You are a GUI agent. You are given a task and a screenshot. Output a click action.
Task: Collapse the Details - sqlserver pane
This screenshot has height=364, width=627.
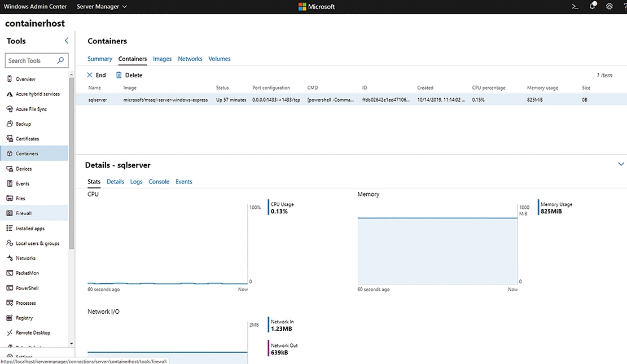[x=621, y=164]
